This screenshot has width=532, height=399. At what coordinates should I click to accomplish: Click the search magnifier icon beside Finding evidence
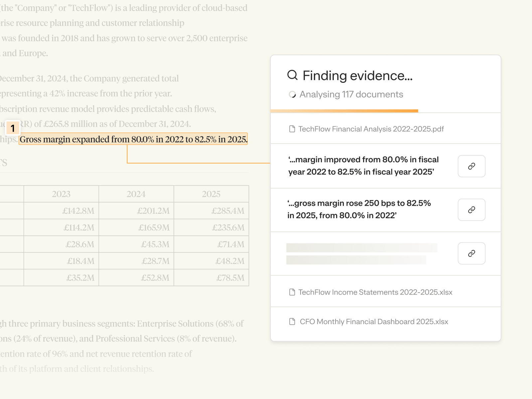click(x=292, y=75)
